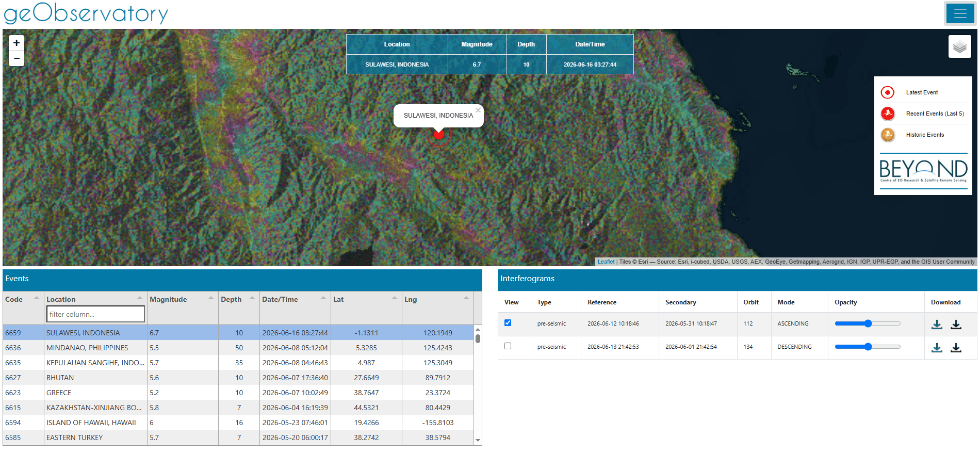The image size is (980, 454).
Task: Click the Recent Events legend icon
Action: (x=888, y=113)
